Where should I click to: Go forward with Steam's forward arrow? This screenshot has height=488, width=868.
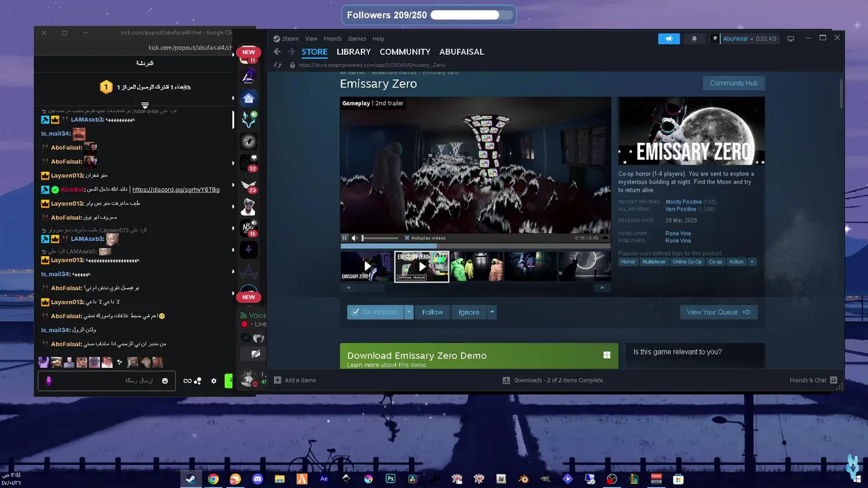[x=292, y=52]
